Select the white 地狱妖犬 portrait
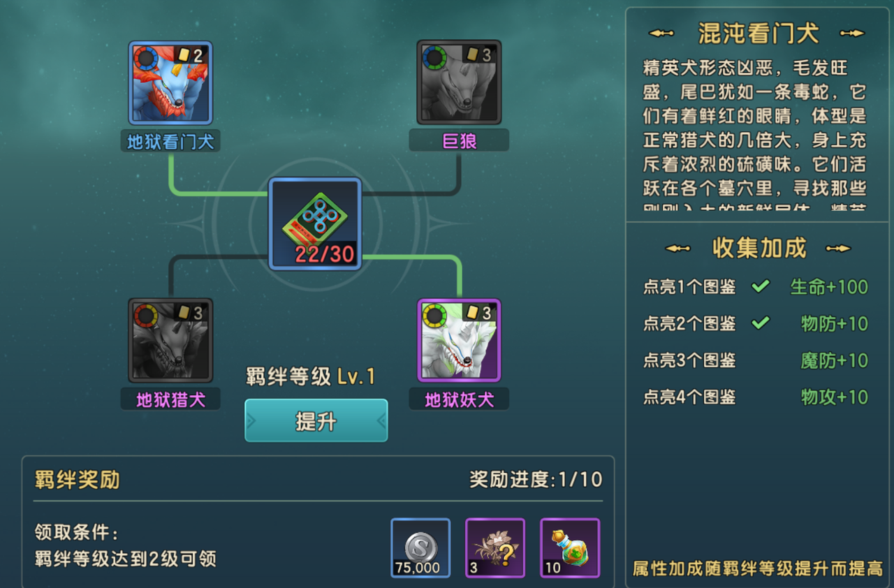Image resolution: width=894 pixels, height=588 pixels. coord(459,340)
